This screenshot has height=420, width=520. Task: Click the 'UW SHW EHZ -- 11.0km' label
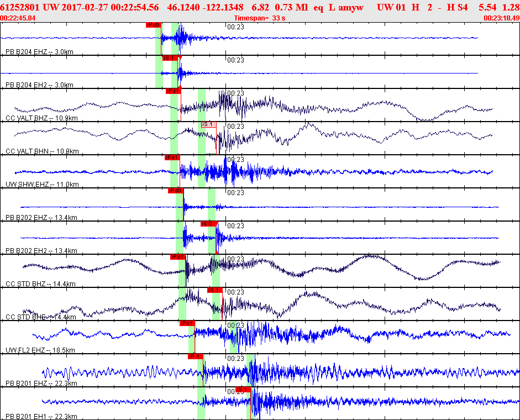tap(42, 185)
